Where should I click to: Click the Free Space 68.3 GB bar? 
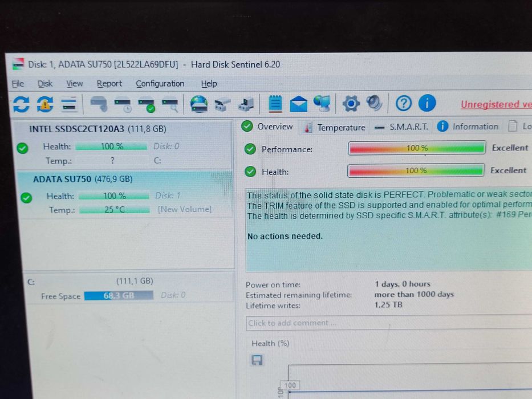[119, 295]
